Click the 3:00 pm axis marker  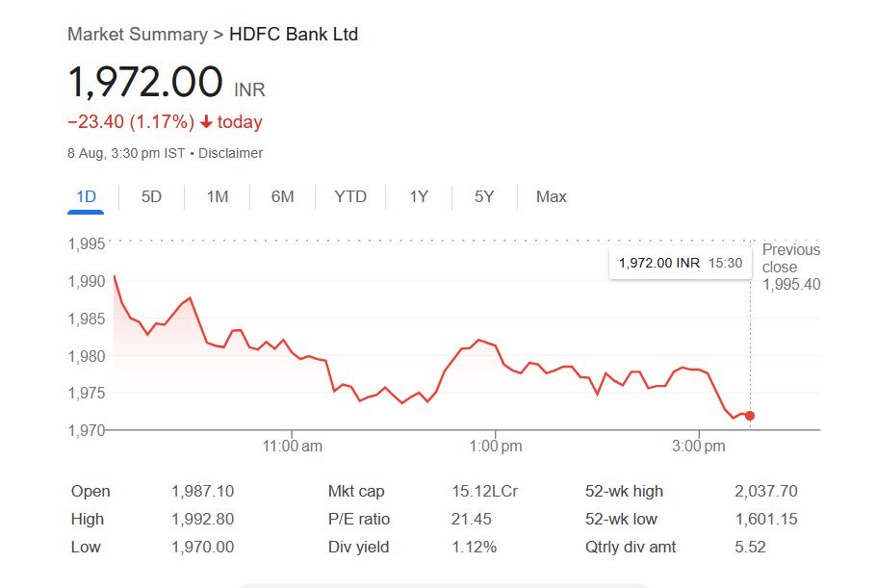click(x=699, y=447)
